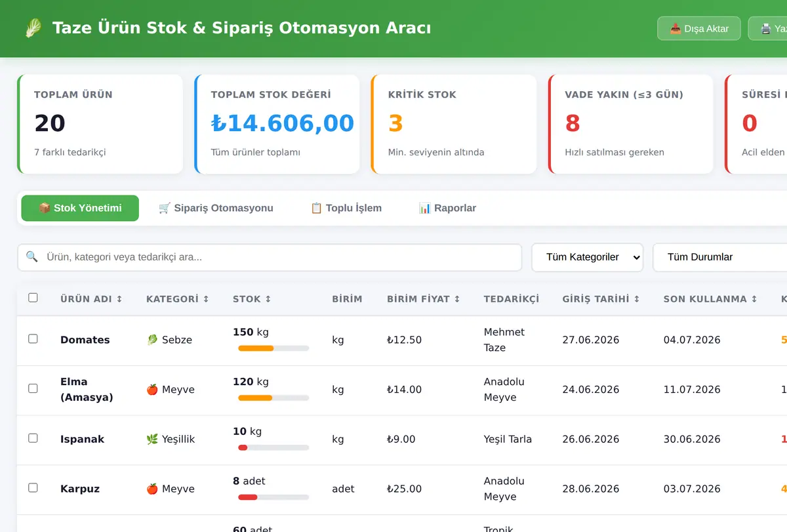Click the lettuce logo icon in header
787x532 pixels.
pyautogui.click(x=33, y=28)
